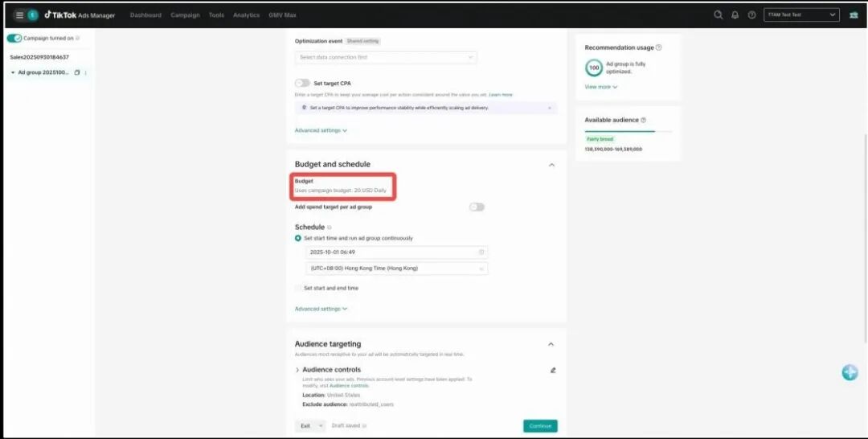Click the Location United States row

pos(331,396)
